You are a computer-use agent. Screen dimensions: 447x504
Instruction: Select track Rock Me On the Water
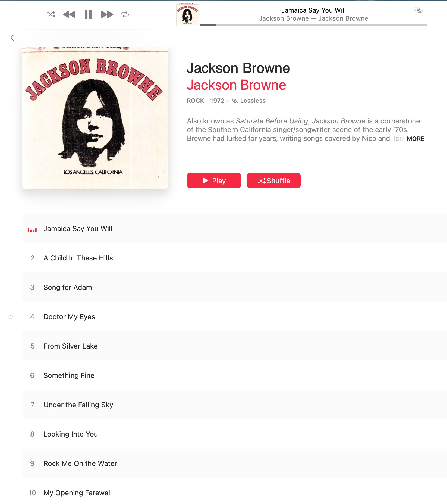coord(234,463)
